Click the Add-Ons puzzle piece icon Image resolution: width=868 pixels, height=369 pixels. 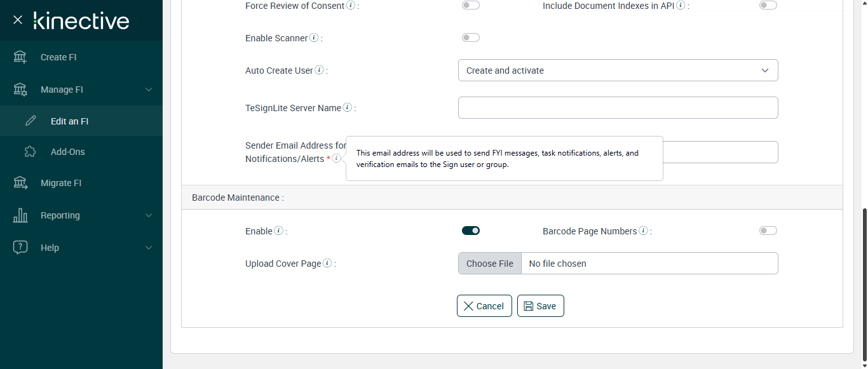pos(31,152)
